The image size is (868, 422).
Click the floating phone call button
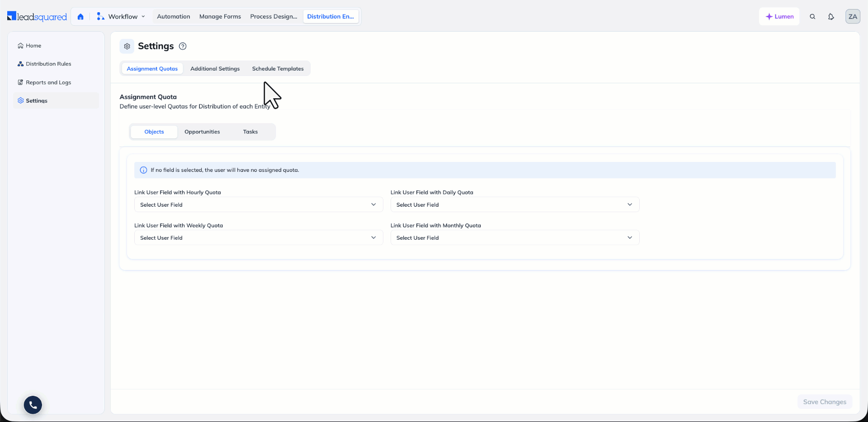[x=33, y=405]
